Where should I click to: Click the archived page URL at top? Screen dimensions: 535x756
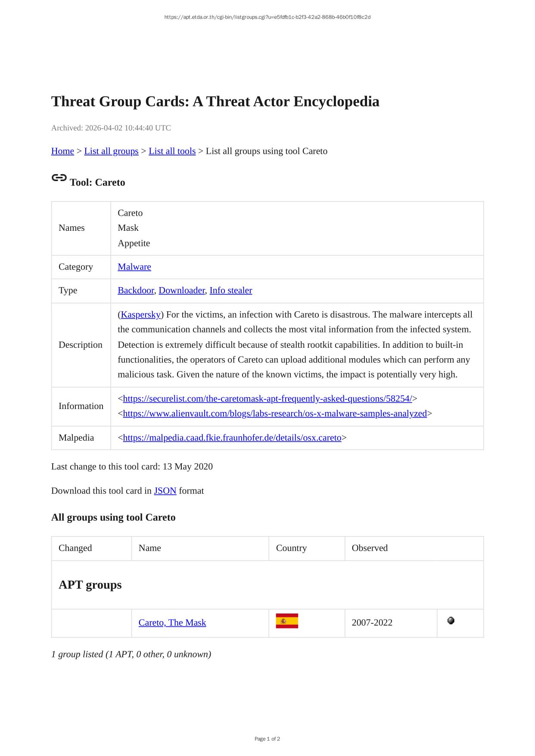point(267,17)
